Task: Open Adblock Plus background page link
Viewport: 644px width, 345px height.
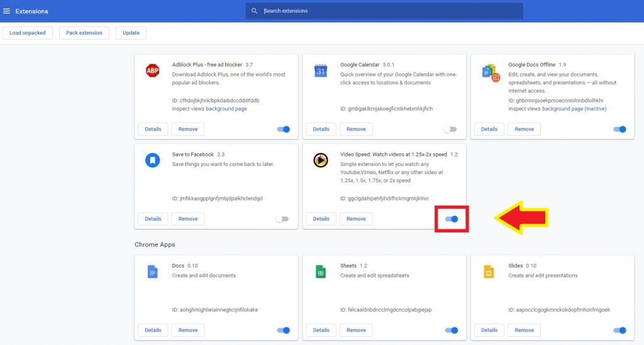Action: click(x=226, y=109)
